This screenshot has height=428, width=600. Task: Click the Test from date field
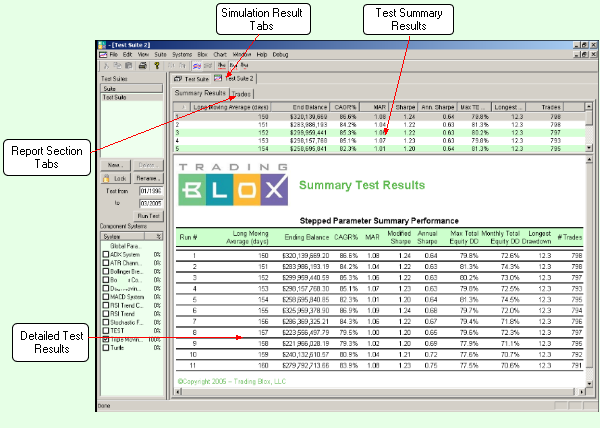tap(151, 191)
